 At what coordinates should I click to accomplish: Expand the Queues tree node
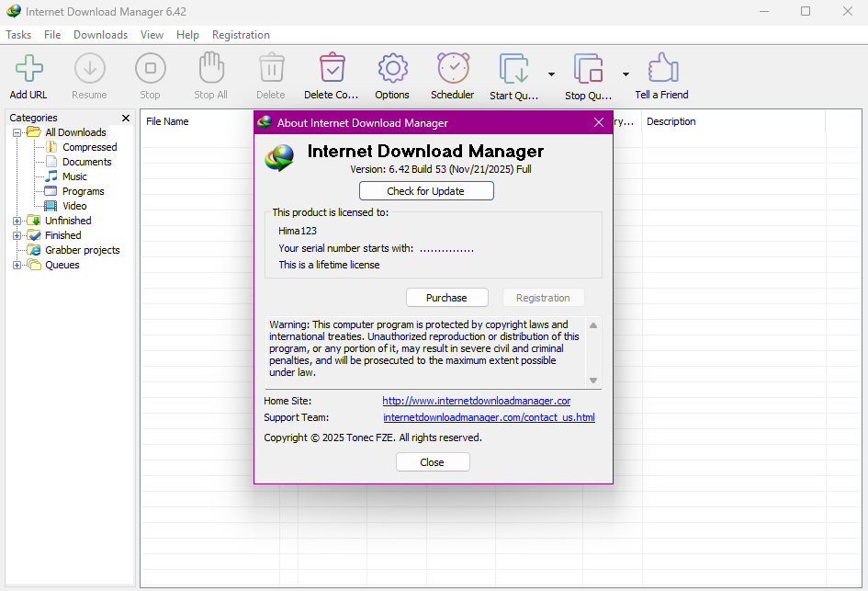pos(17,265)
